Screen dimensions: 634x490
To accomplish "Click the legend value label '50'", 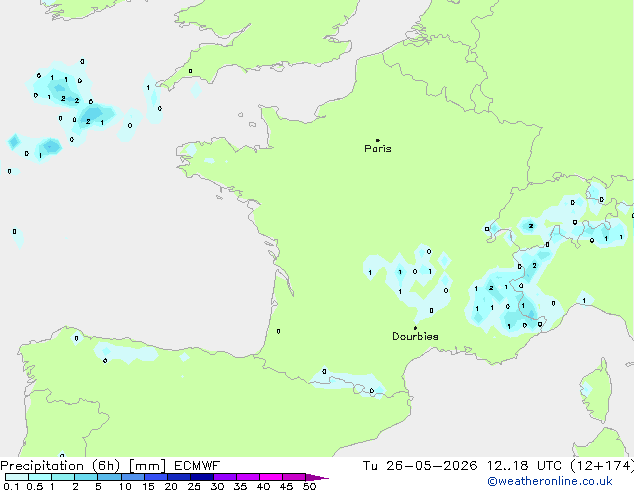I will pyautogui.click(x=309, y=486).
